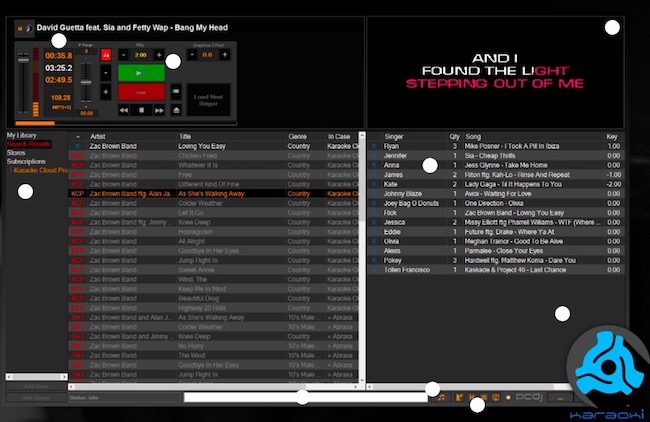Select the Loving You Easy library row
The height and width of the screenshot is (422, 650).
(213, 146)
